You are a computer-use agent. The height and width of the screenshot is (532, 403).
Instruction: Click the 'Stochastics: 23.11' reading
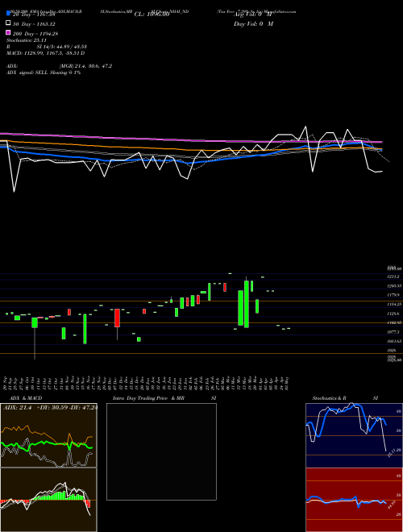click(27, 40)
